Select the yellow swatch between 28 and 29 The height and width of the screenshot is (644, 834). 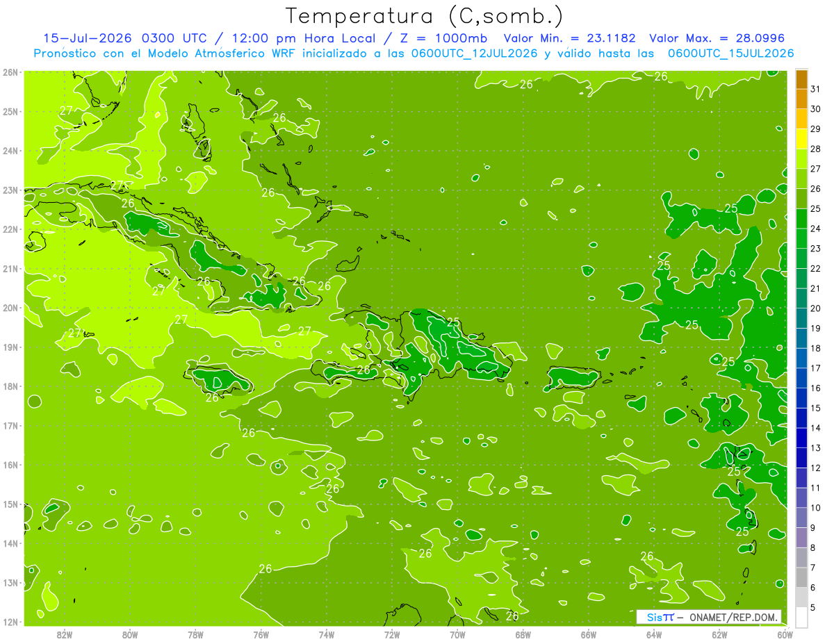pos(801,140)
